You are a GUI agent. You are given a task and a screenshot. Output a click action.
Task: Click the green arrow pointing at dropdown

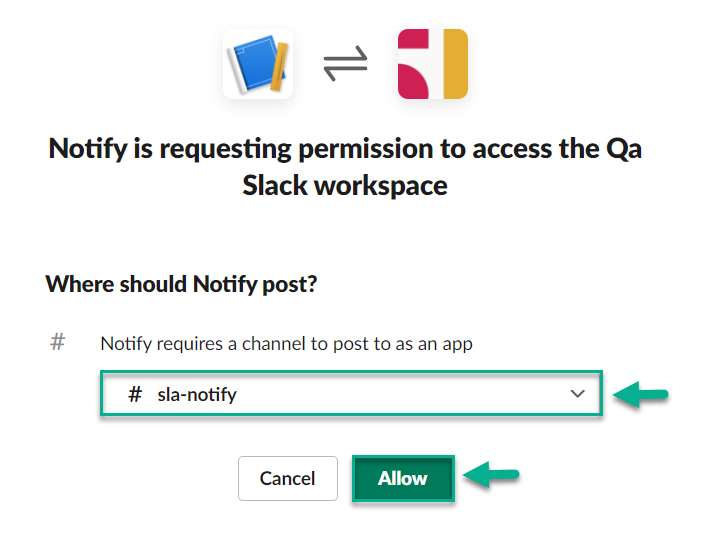640,396
